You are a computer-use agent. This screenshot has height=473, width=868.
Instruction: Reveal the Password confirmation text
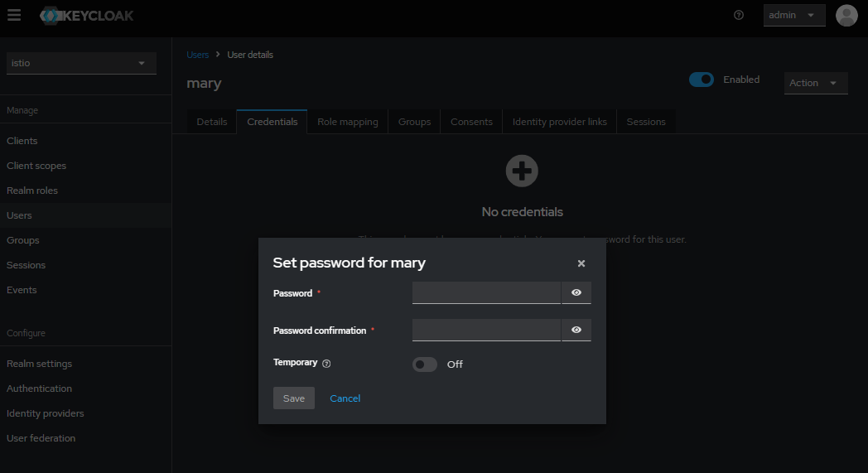[576, 331]
